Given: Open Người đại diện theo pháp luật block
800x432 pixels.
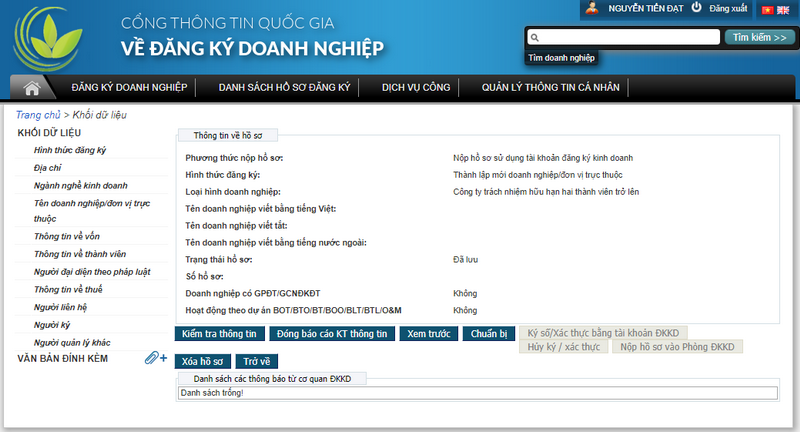Looking at the screenshot, I should click(92, 272).
